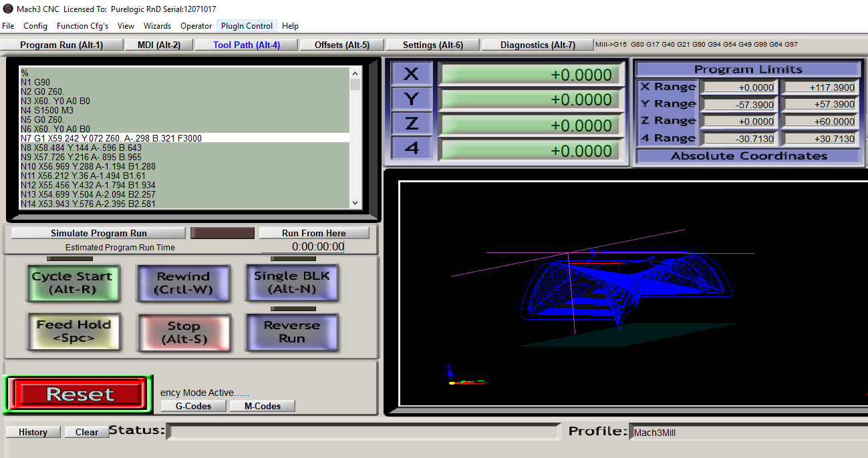Click the Rewind (Ctrl-W) button
Viewport: 868px width, 458px height.
tap(183, 283)
